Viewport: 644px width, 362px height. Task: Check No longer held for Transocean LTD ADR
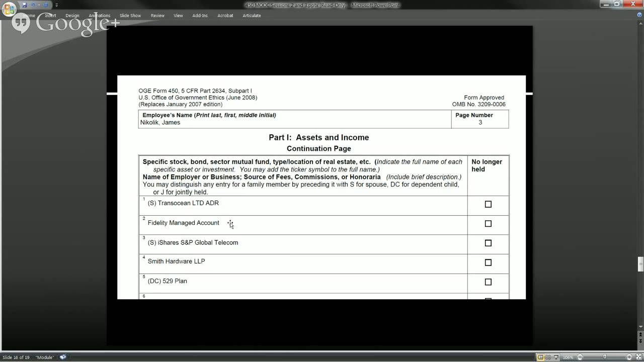coord(488,204)
